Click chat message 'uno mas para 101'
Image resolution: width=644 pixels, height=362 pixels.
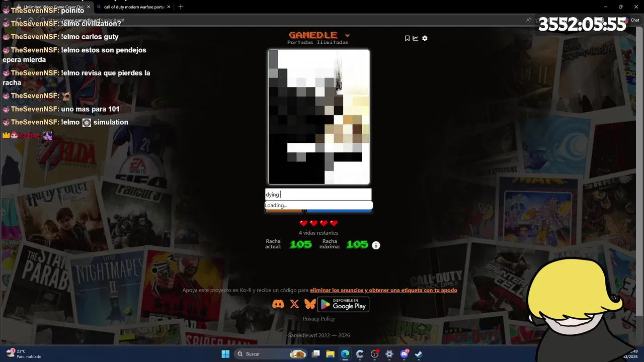point(90,109)
